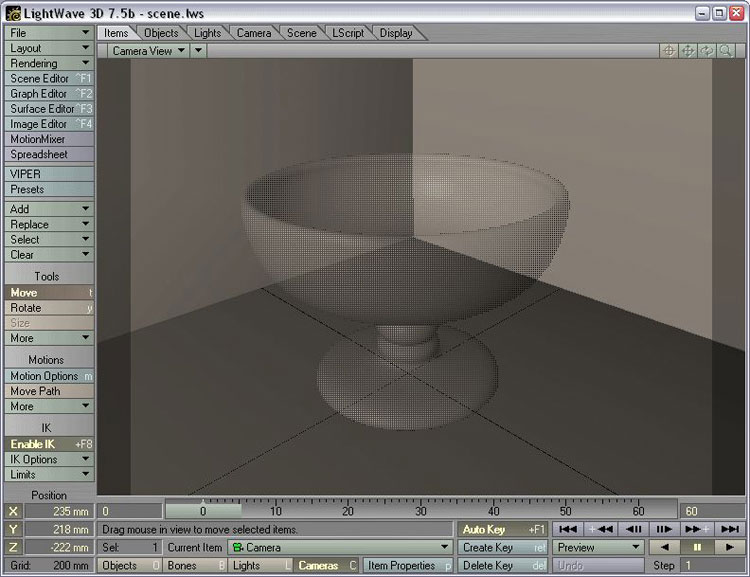Click the viewport zoom magnifier icon
Viewport: 750px width, 577px height.
coord(724,51)
